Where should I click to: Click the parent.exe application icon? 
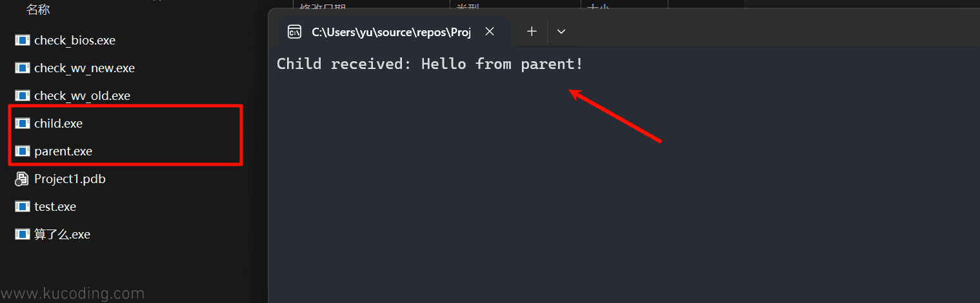click(23, 151)
